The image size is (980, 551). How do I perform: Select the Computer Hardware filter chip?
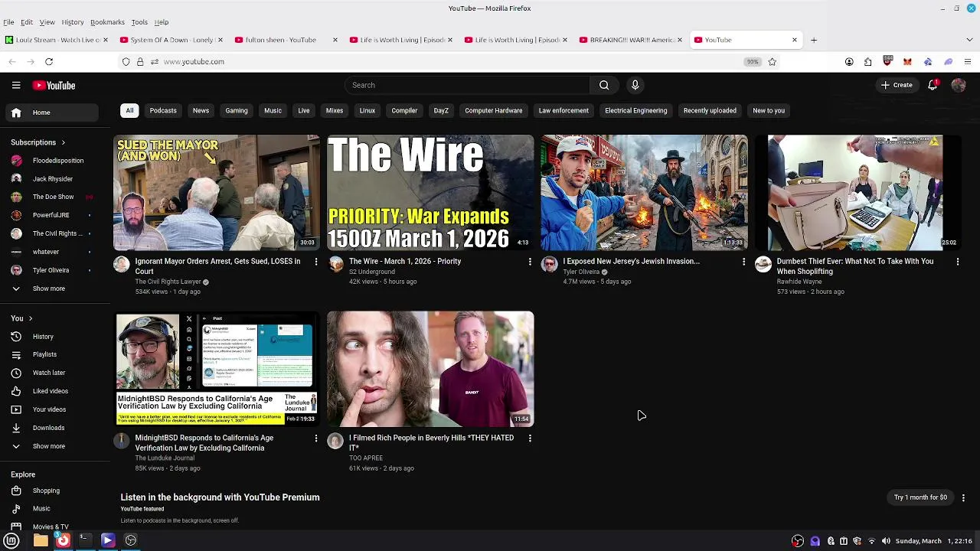pos(494,110)
